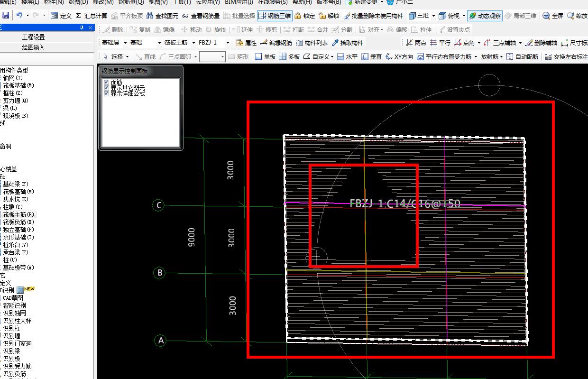
Task: Toggle 钢筋三维 rebar 3D view
Action: coord(275,16)
